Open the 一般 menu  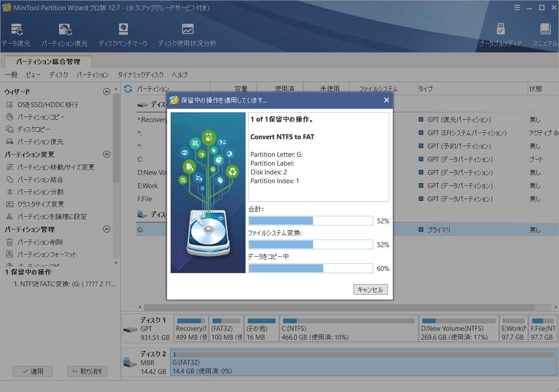pyautogui.click(x=11, y=75)
